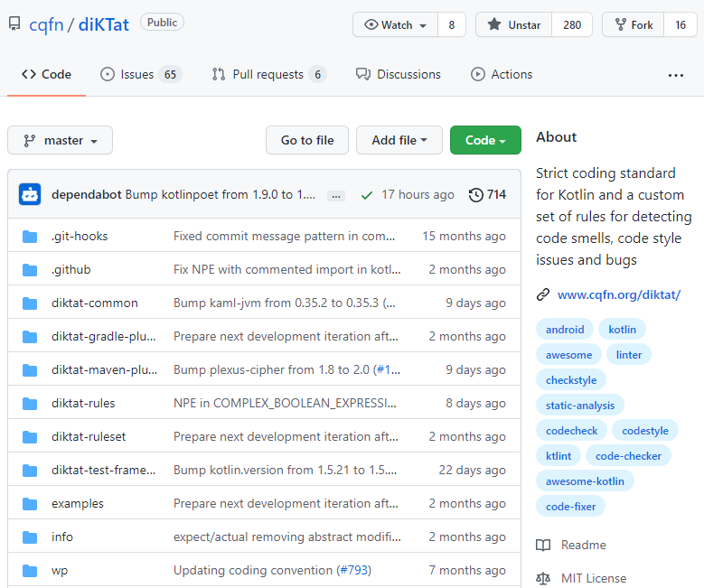
Task: Visit www.cqfn.org/diktat/ website link
Action: coord(619,294)
